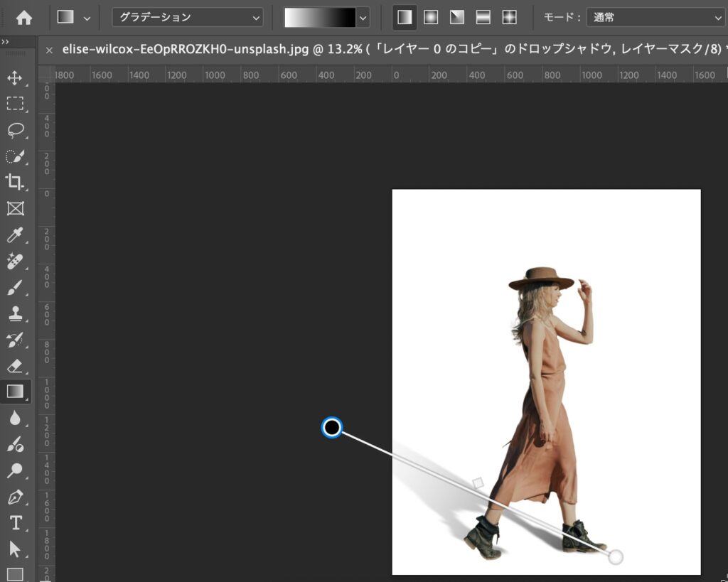Open the blend mode 通常 dropdown
The height and width of the screenshot is (582, 728).
654,18
